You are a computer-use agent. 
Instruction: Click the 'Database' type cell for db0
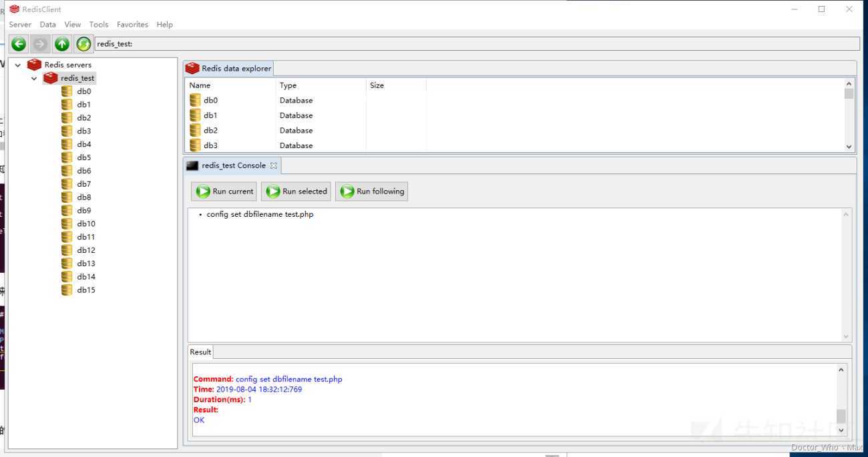296,101
